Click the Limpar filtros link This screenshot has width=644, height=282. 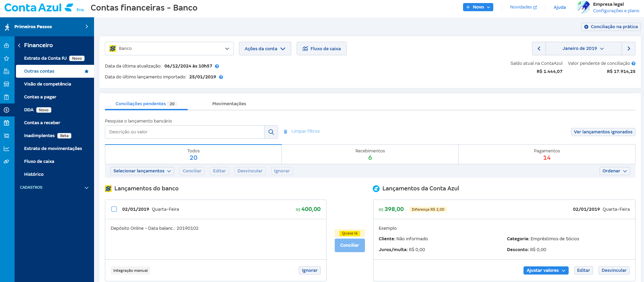305,131
